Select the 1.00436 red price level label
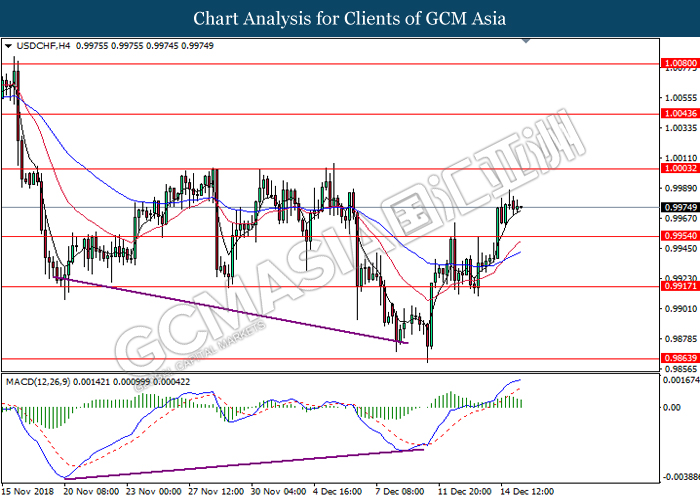The height and width of the screenshot is (500, 700). [x=680, y=113]
